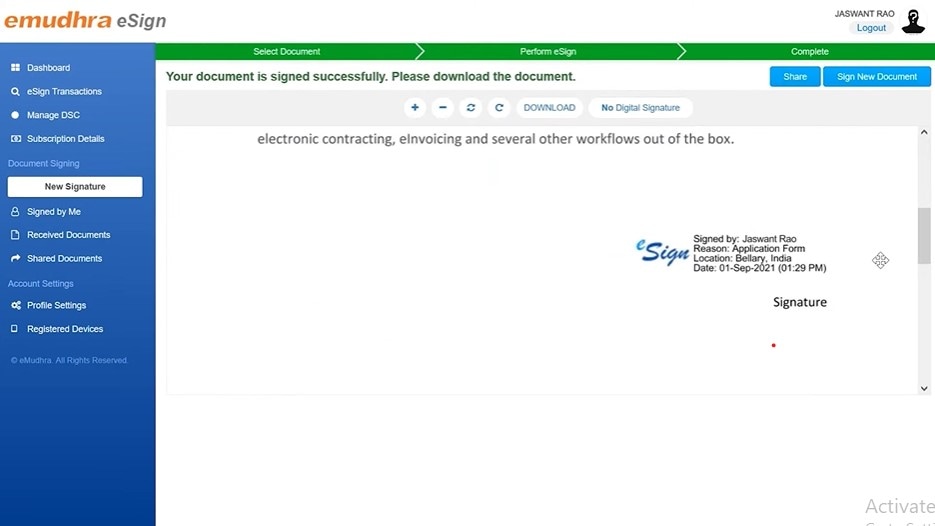Click the user profile avatar icon
The width and height of the screenshot is (935, 526).
[x=913, y=21]
